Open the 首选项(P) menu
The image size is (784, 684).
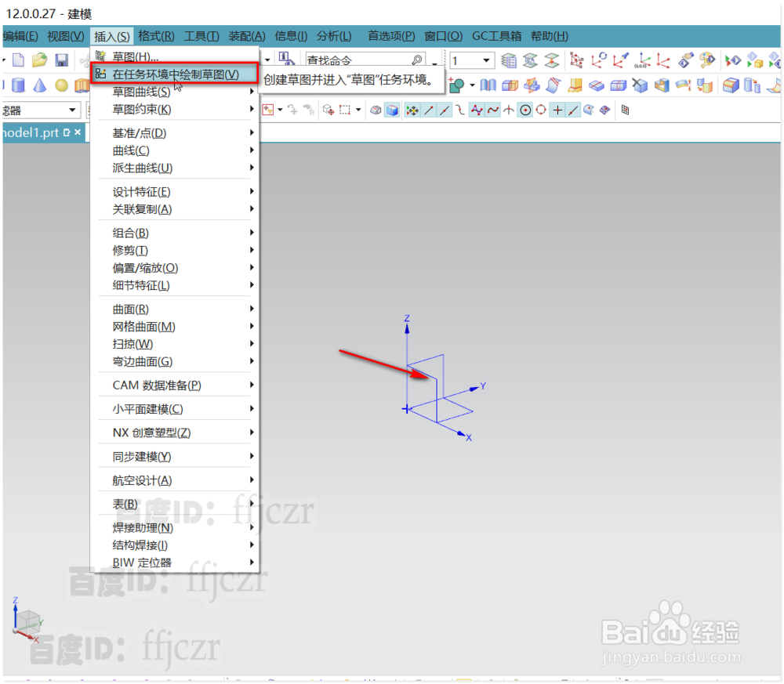coord(390,35)
